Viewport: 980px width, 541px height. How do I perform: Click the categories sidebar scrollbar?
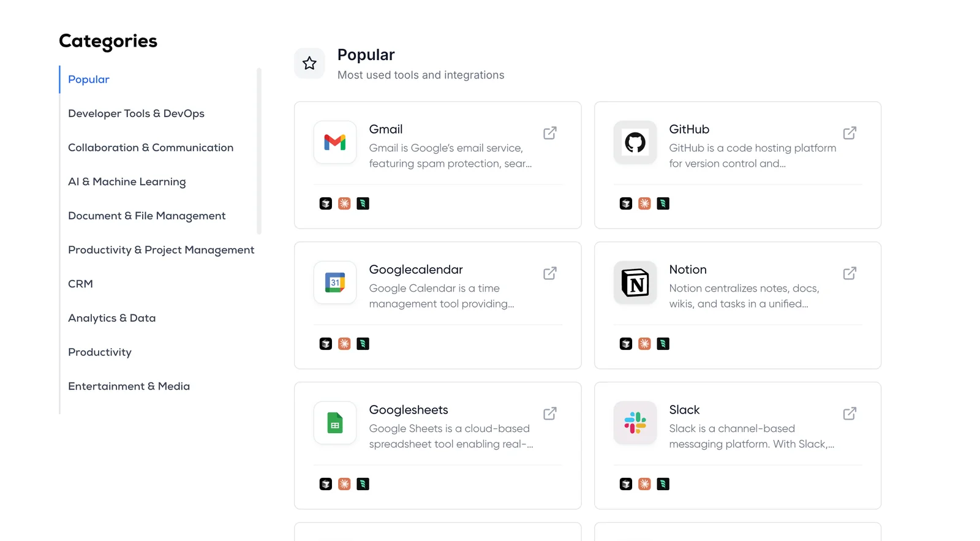click(259, 150)
